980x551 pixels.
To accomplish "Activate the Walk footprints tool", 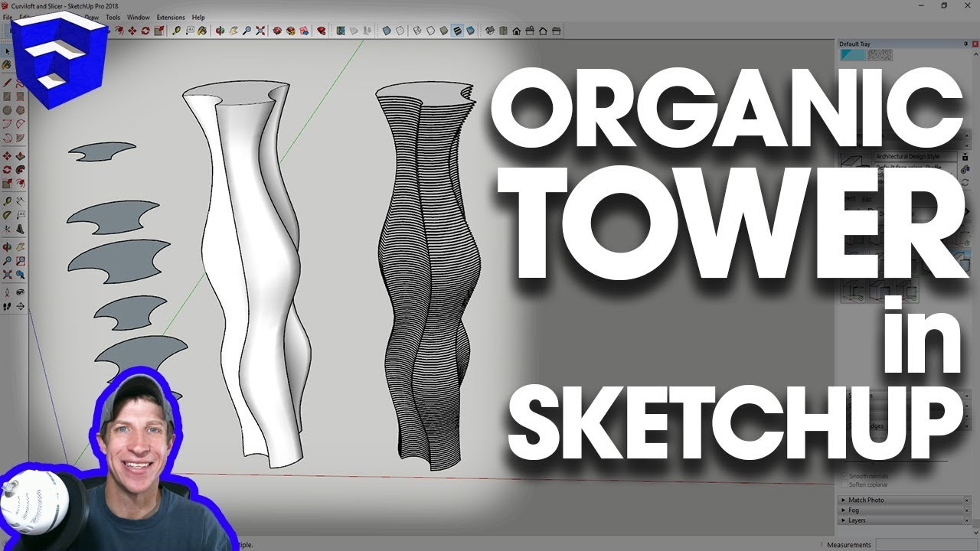I will (7, 306).
